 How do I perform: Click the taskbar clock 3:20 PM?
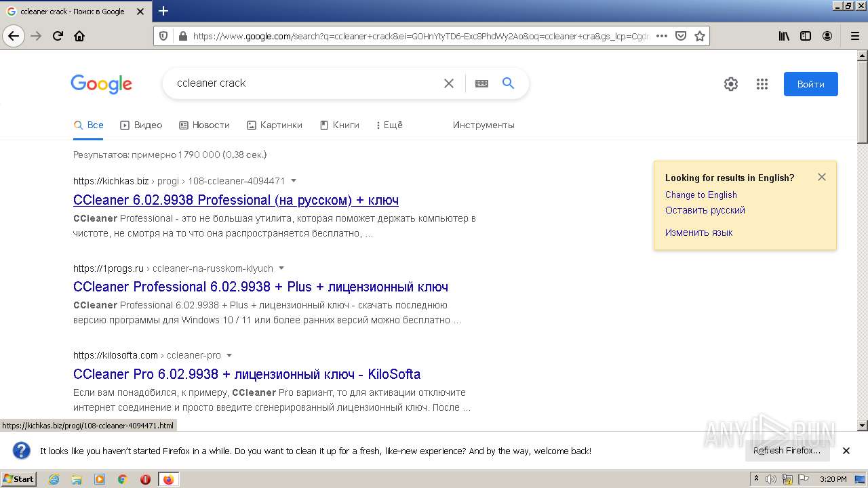pos(833,479)
